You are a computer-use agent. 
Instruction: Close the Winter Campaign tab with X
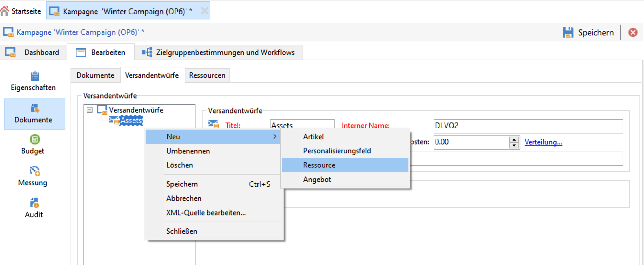pos(205,11)
